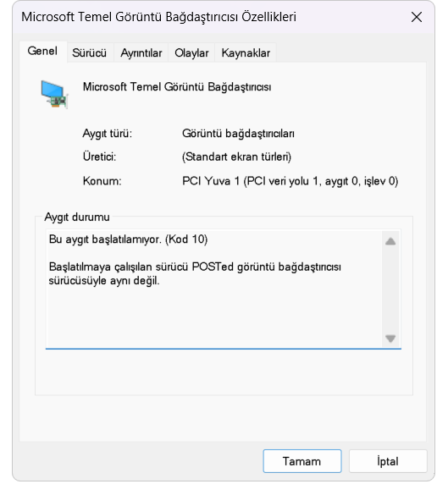The width and height of the screenshot is (448, 484).
Task: Switch to the Genel tab
Action: pos(42,52)
